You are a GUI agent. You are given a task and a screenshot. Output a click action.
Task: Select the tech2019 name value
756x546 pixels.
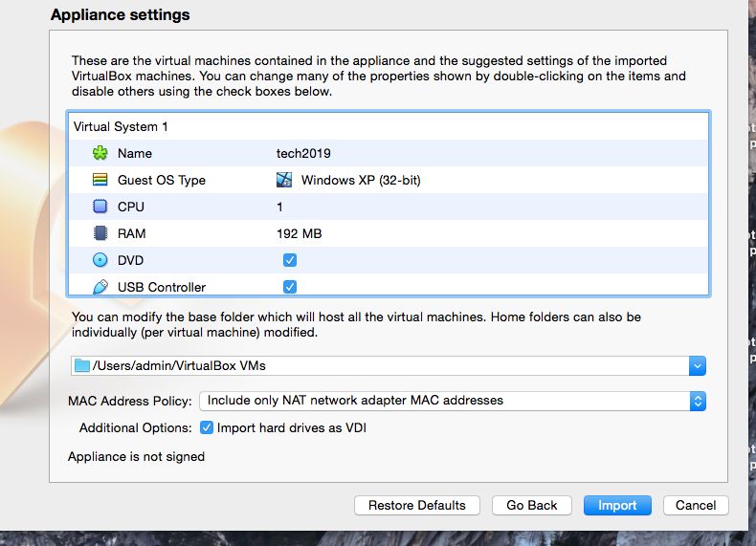click(x=303, y=153)
